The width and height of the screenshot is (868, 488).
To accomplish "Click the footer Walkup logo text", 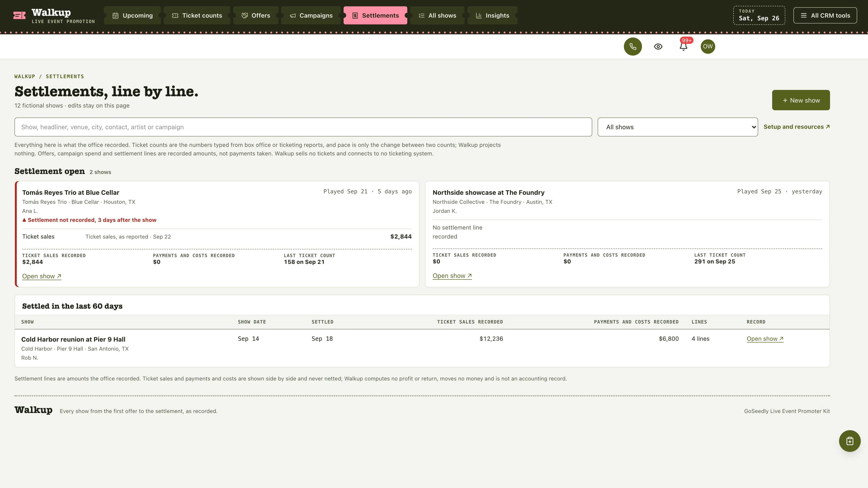I will coord(33,410).
